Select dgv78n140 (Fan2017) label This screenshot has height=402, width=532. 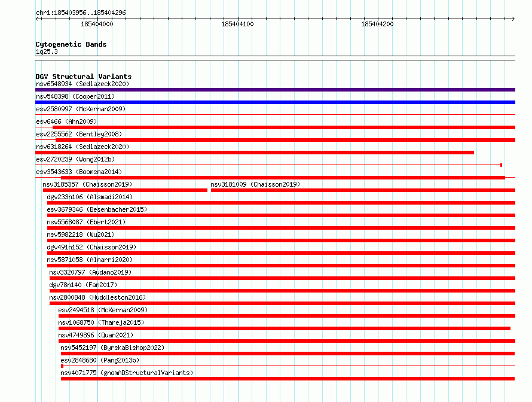[83, 285]
